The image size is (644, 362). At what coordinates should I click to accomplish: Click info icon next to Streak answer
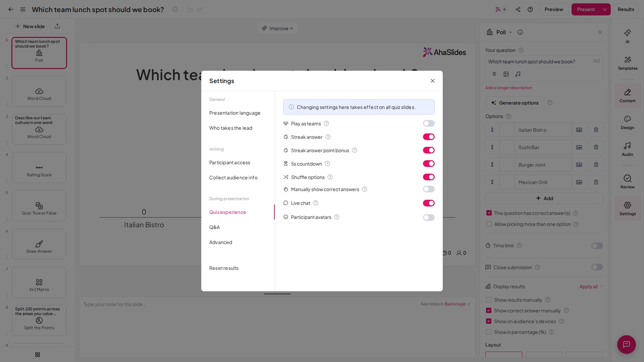328,137
